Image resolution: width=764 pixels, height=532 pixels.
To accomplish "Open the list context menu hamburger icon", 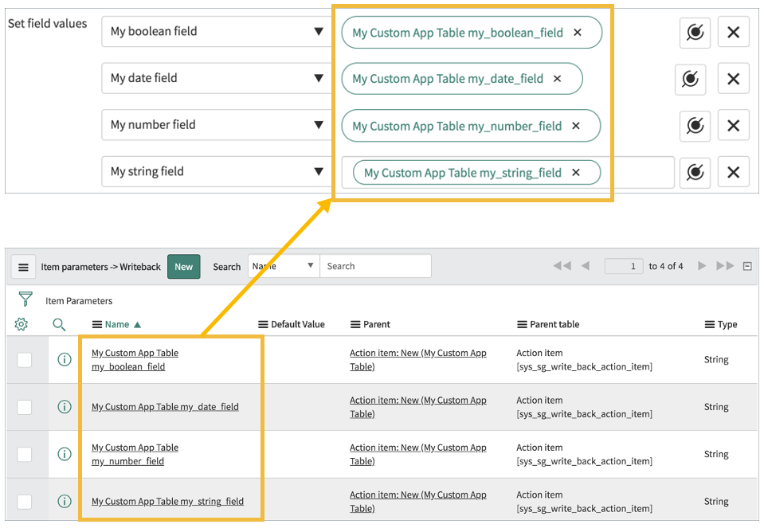I will [x=23, y=266].
